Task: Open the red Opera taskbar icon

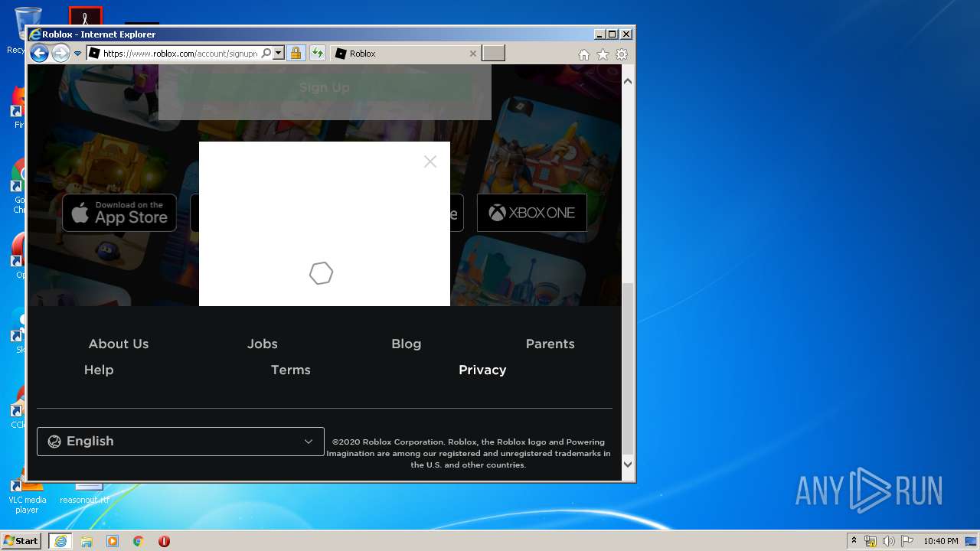Action: (x=164, y=541)
